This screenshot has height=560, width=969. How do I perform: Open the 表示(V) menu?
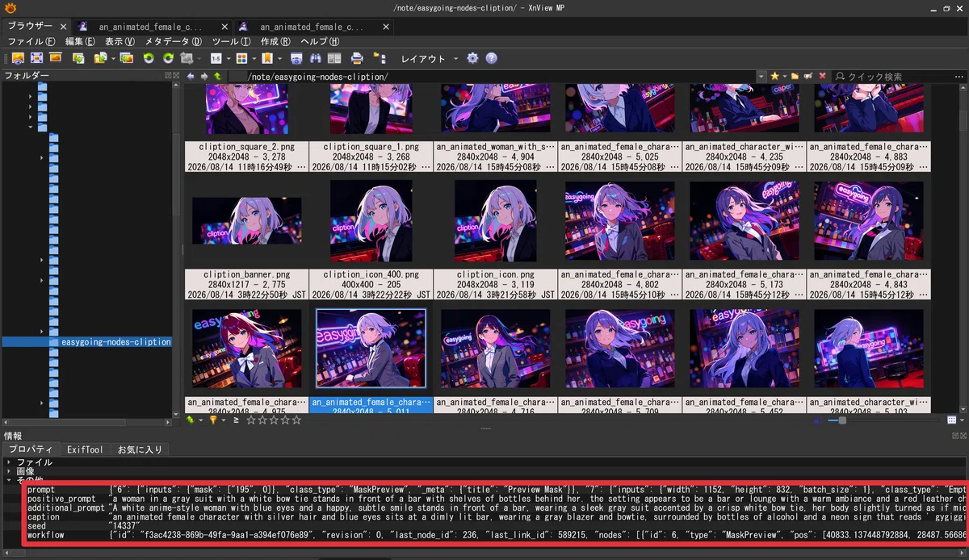120,41
